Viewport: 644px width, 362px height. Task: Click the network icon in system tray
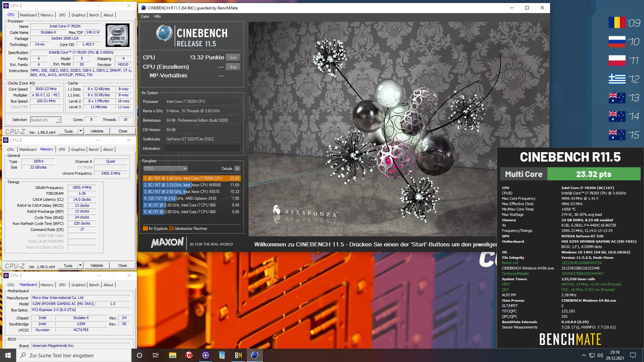(592, 355)
